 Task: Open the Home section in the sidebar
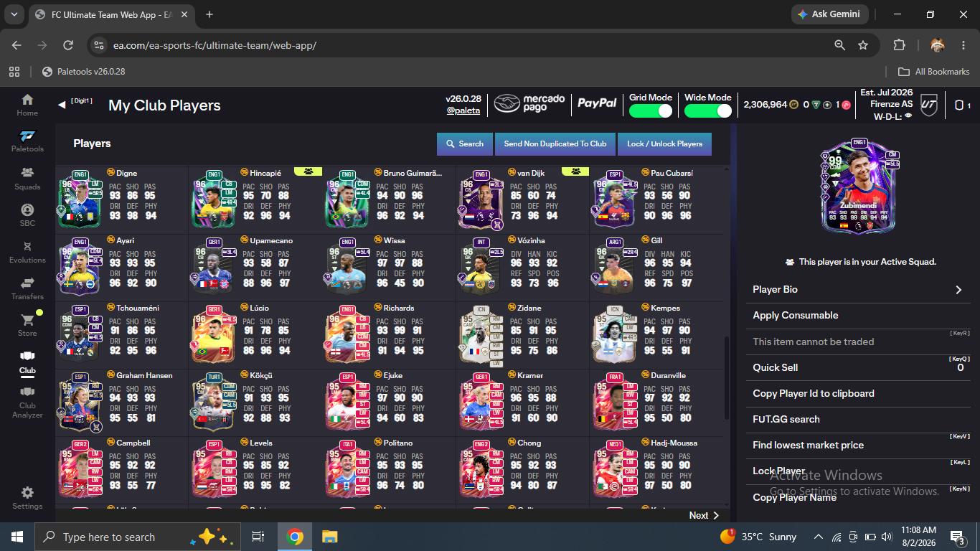coord(27,105)
